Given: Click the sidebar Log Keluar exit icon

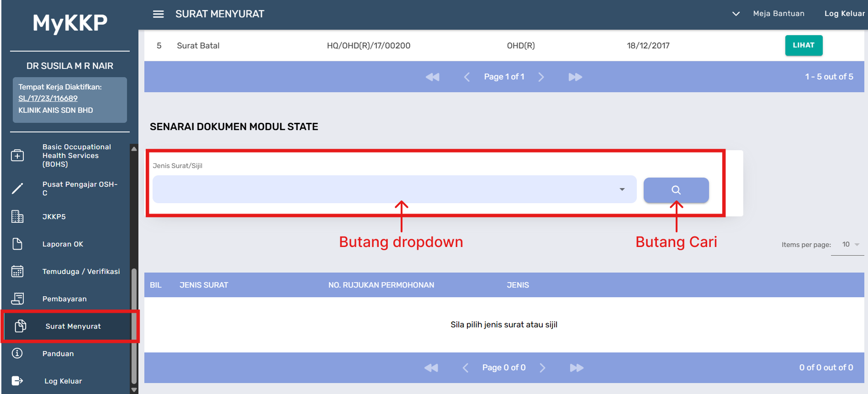Looking at the screenshot, I should click(17, 381).
